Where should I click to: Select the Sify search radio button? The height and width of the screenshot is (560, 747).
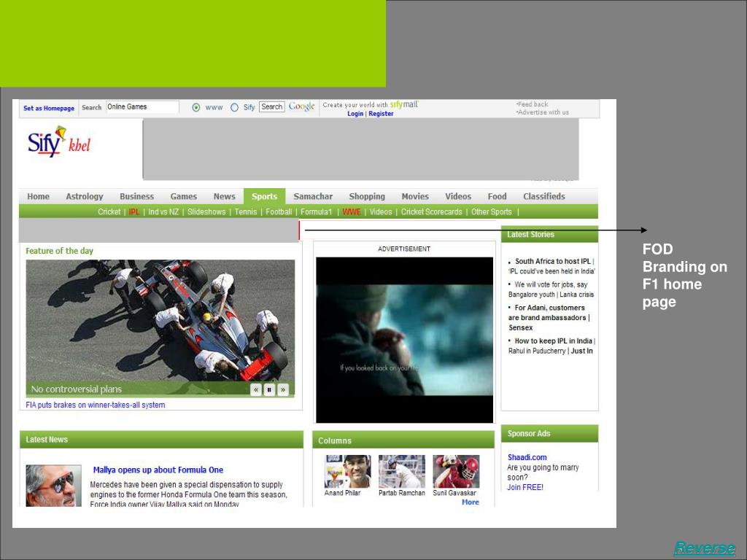[234, 108]
